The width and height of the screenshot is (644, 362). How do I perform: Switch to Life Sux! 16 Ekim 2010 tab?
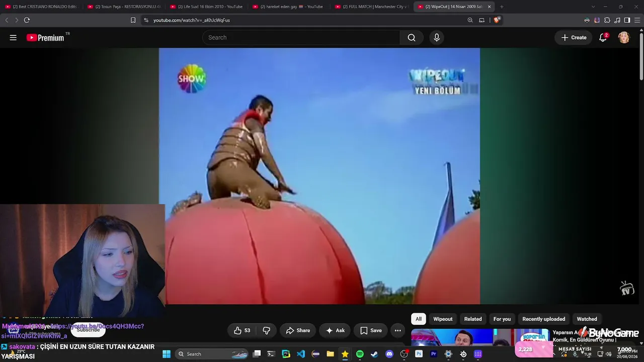[x=206, y=7]
